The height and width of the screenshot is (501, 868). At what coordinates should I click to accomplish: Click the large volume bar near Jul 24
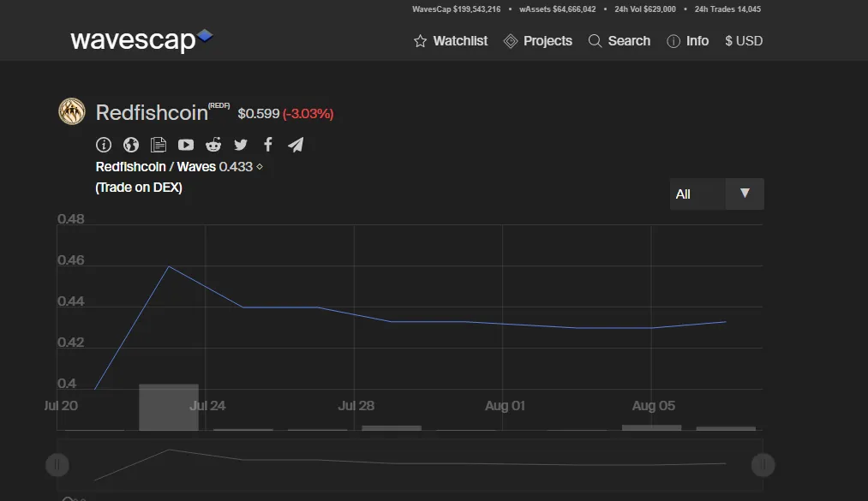pyautogui.click(x=169, y=407)
